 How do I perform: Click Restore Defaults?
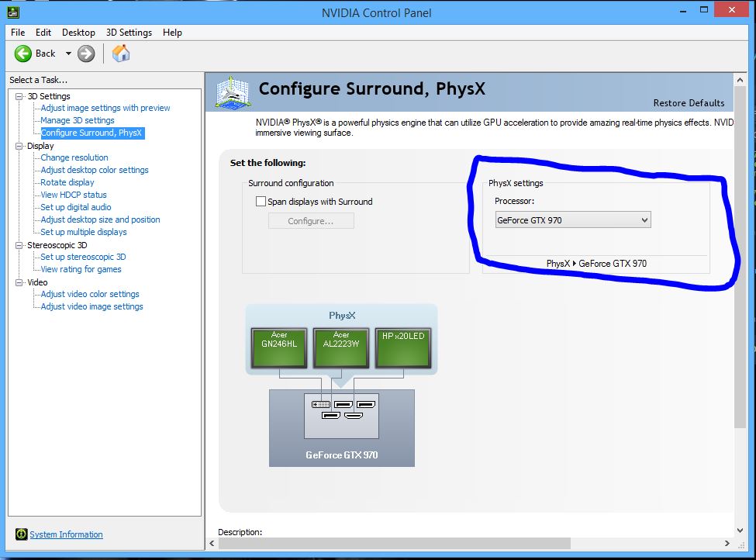point(689,102)
